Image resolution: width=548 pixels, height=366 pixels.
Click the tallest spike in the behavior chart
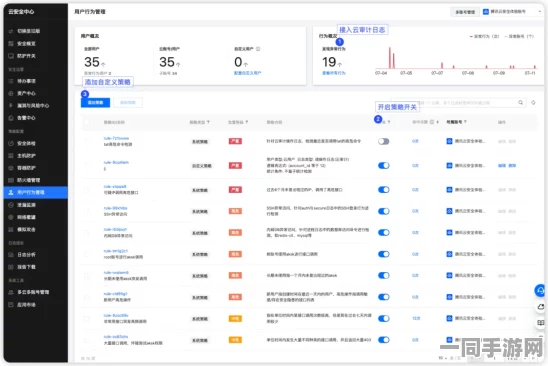pos(390,58)
